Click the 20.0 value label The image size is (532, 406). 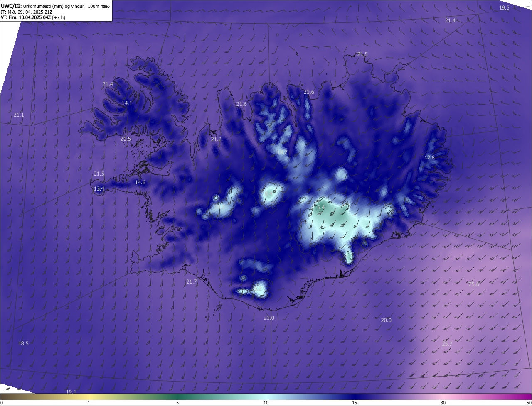[386, 320]
